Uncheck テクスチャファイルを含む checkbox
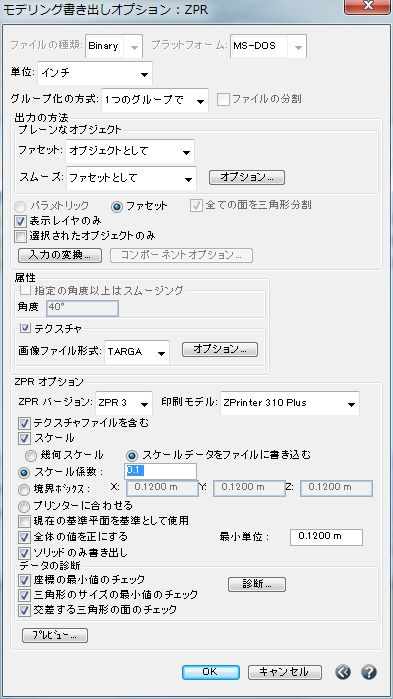The width and height of the screenshot is (393, 699). pyautogui.click(x=24, y=424)
